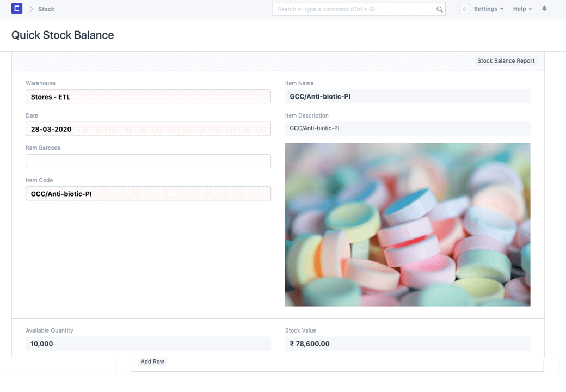
Task: Click the item image of tablets
Action: pos(408,224)
